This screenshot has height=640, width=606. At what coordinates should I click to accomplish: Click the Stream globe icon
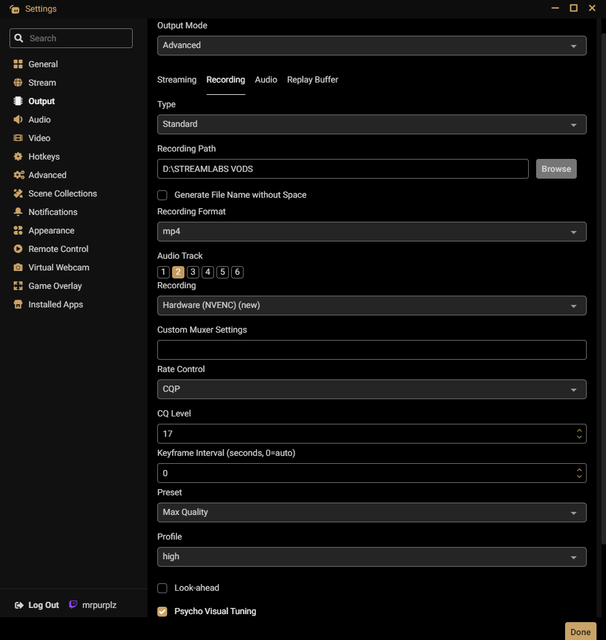point(18,82)
